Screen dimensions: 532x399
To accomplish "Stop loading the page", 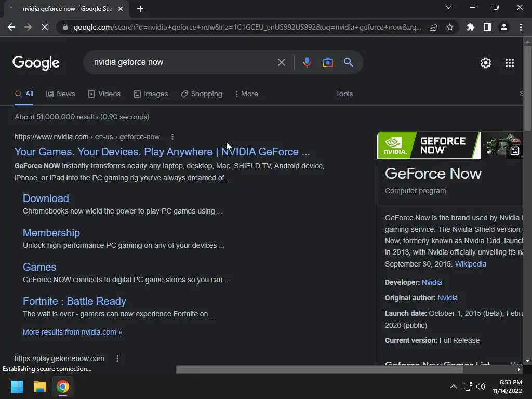I will (x=45, y=27).
